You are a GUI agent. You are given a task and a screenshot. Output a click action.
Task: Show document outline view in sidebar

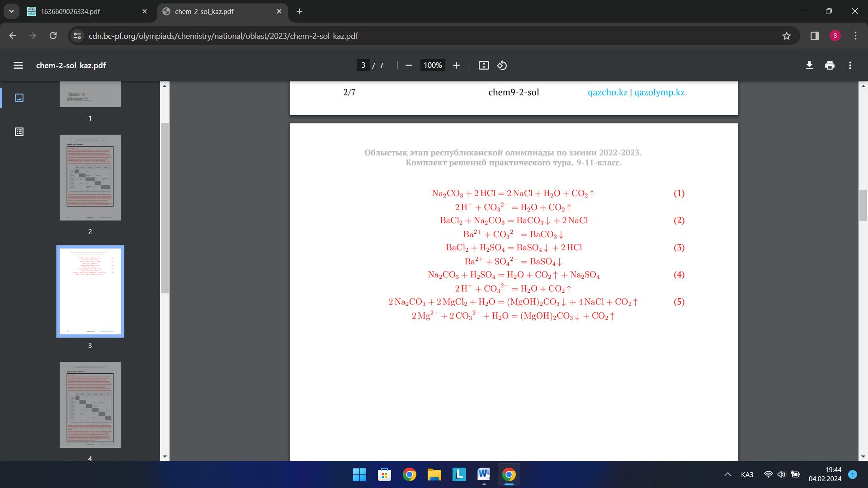(19, 132)
